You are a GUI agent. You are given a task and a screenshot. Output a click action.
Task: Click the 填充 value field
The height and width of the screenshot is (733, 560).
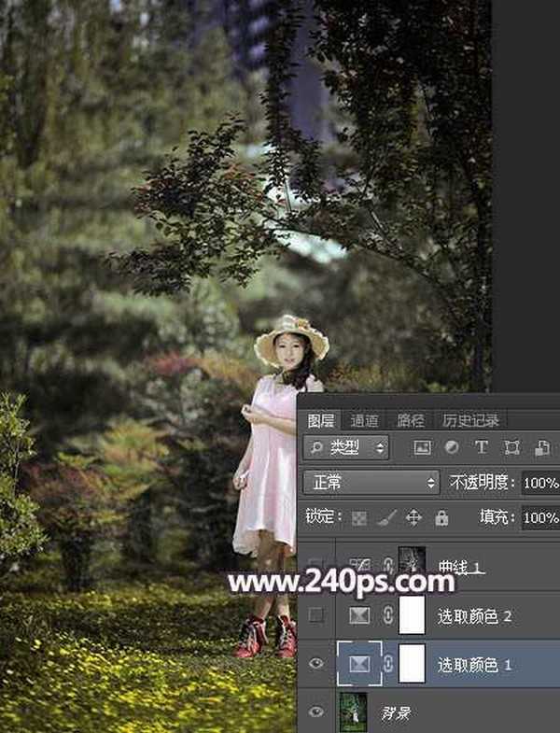(540, 517)
